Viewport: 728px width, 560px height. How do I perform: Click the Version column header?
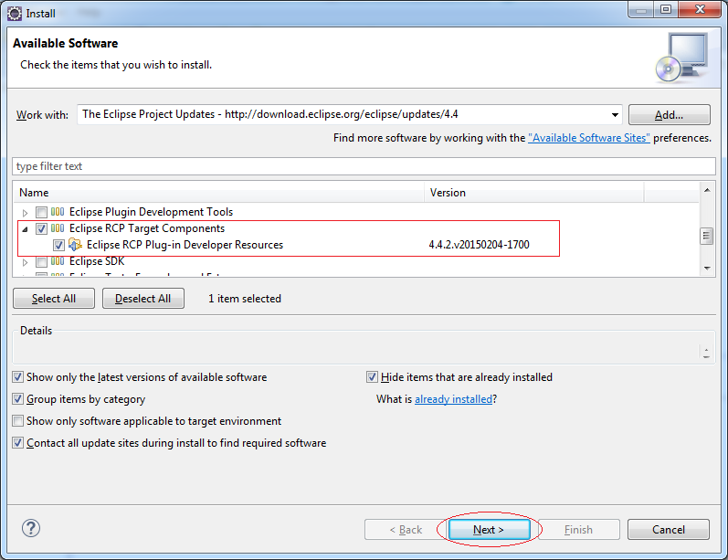(534, 193)
